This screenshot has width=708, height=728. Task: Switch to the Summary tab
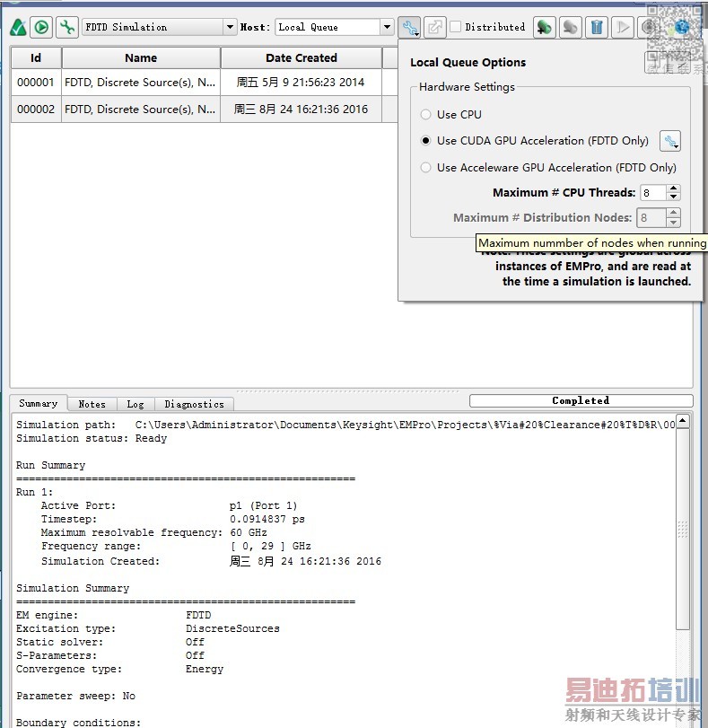(x=39, y=403)
